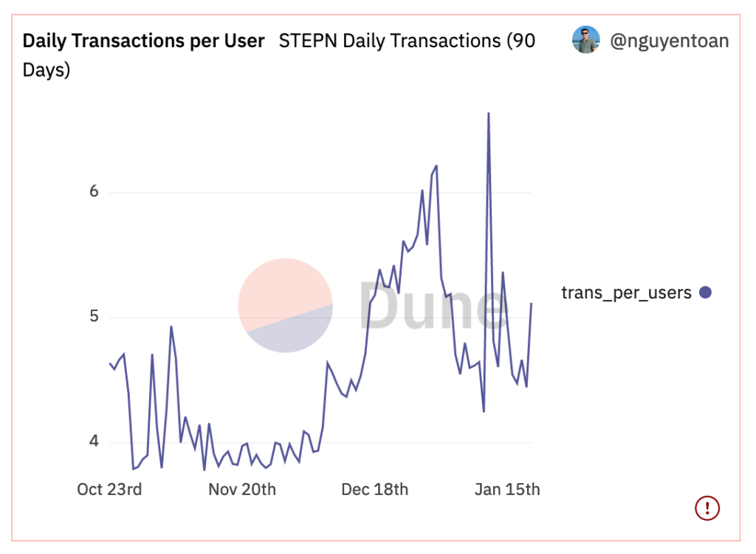Select the Nov 20th axis label

click(242, 489)
